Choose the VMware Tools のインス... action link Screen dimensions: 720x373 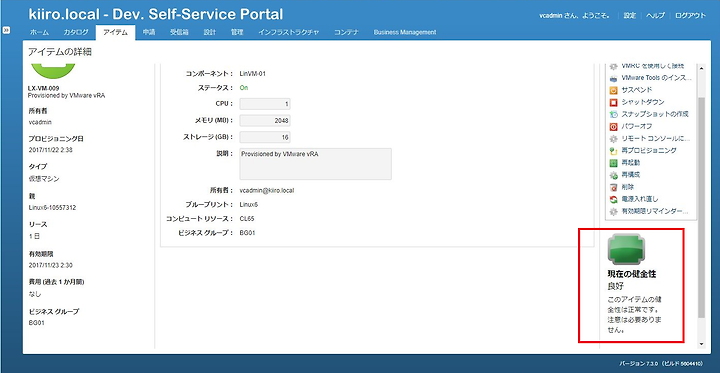[x=656, y=78]
